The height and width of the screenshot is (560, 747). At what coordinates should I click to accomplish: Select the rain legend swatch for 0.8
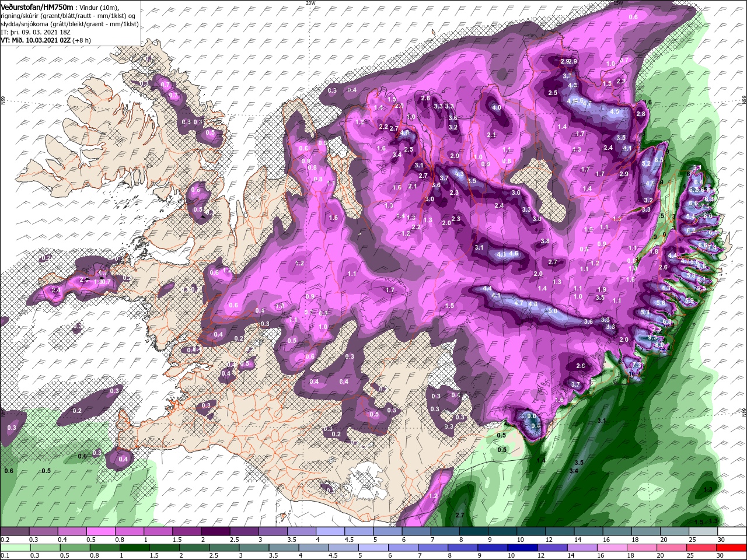104,548
